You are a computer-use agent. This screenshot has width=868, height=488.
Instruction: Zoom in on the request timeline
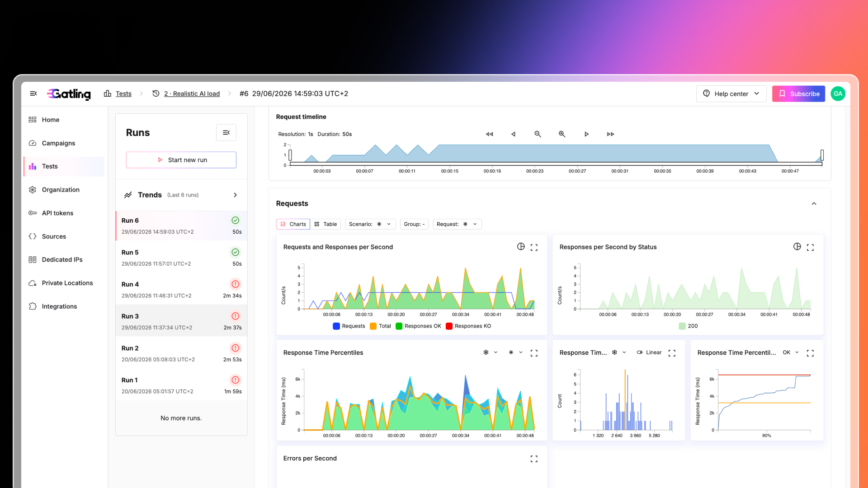tap(562, 134)
